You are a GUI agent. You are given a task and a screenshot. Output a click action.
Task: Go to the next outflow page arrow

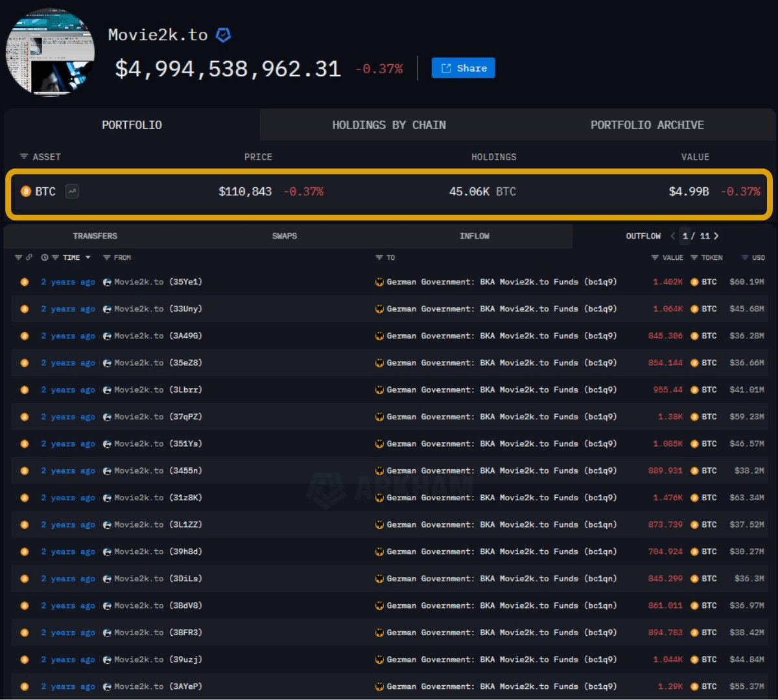pos(716,236)
